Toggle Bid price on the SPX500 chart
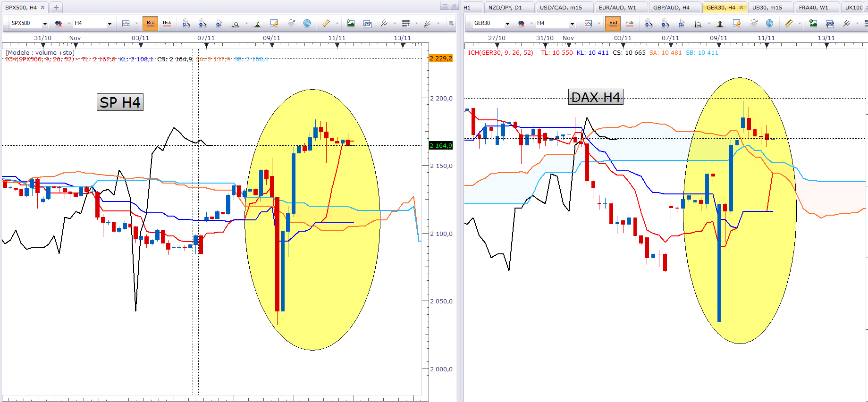 [151, 23]
